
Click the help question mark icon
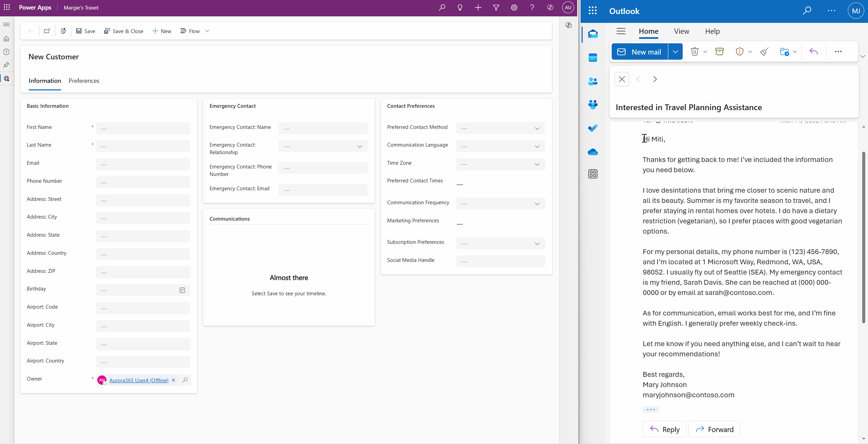click(x=532, y=8)
